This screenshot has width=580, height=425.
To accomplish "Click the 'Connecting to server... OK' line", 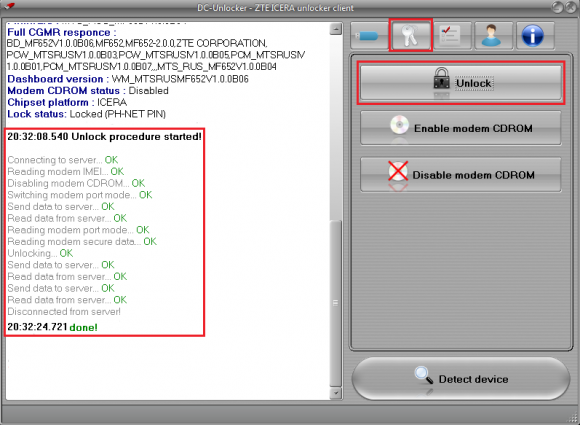I will [x=63, y=160].
